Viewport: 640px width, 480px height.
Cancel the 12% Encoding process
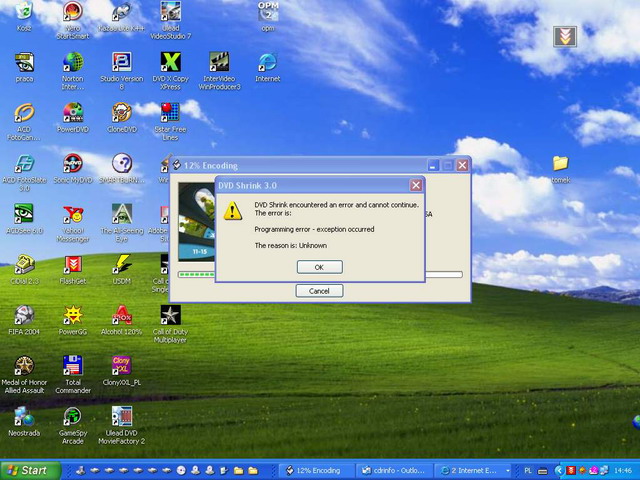[x=319, y=291]
